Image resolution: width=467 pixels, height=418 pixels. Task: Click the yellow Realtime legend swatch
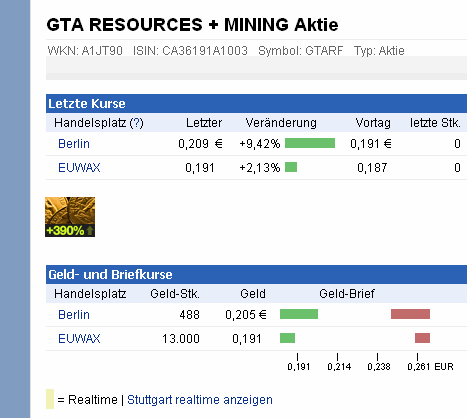[50, 399]
